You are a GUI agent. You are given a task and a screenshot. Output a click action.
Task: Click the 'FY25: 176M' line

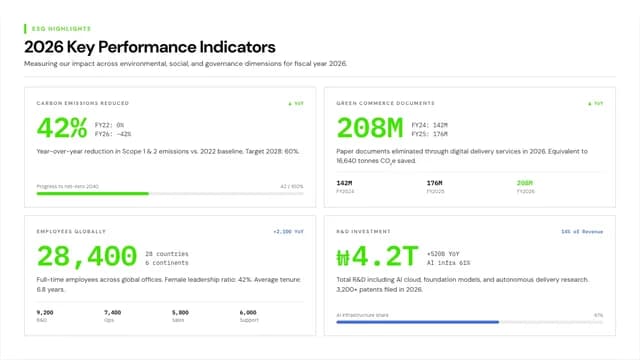click(429, 134)
